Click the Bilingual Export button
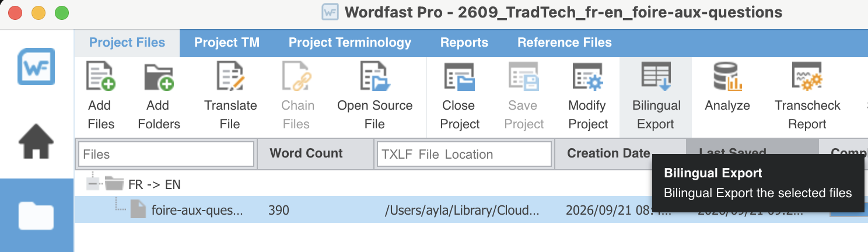868x252 pixels. tap(656, 97)
